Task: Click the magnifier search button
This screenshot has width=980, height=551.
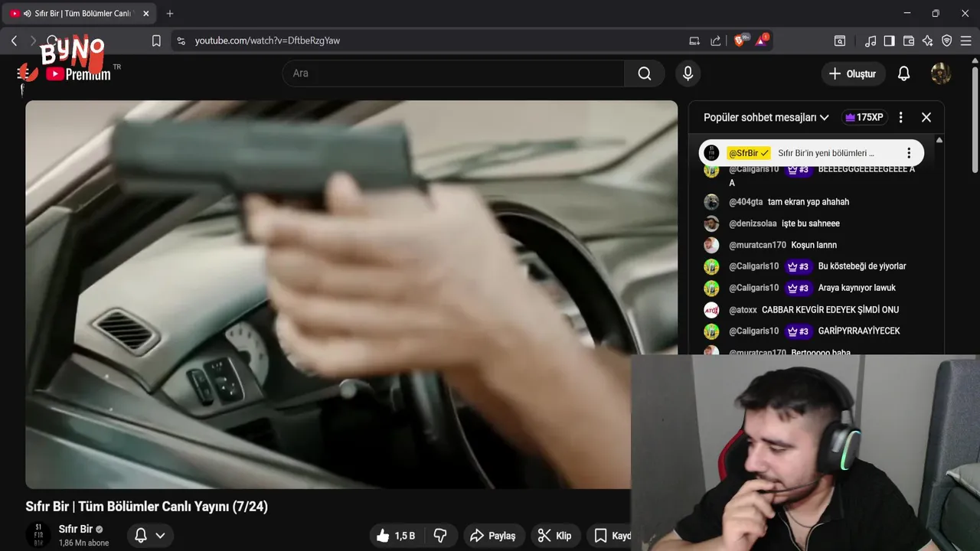Action: (x=645, y=73)
